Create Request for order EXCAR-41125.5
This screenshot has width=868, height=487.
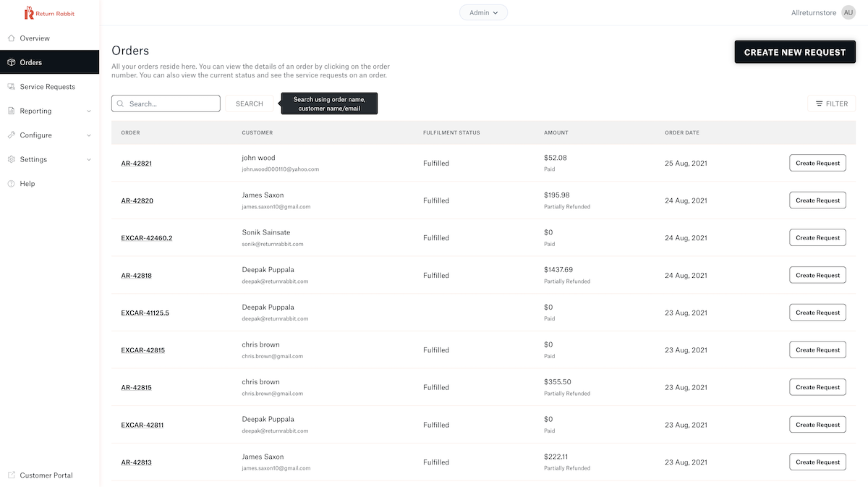(817, 313)
